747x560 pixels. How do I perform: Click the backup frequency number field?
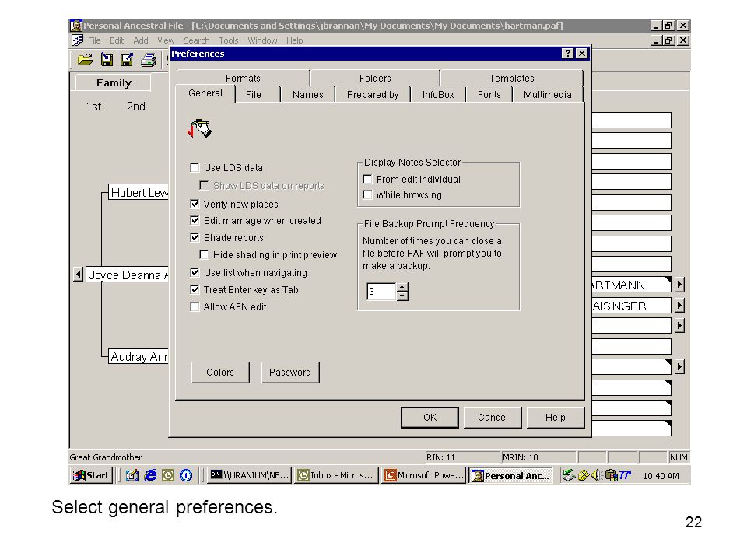click(x=381, y=292)
